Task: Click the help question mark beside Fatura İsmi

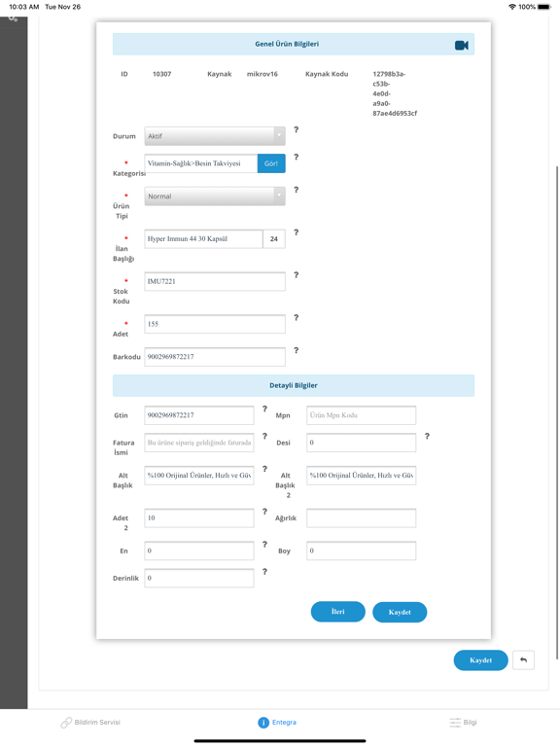Action: tap(264, 436)
